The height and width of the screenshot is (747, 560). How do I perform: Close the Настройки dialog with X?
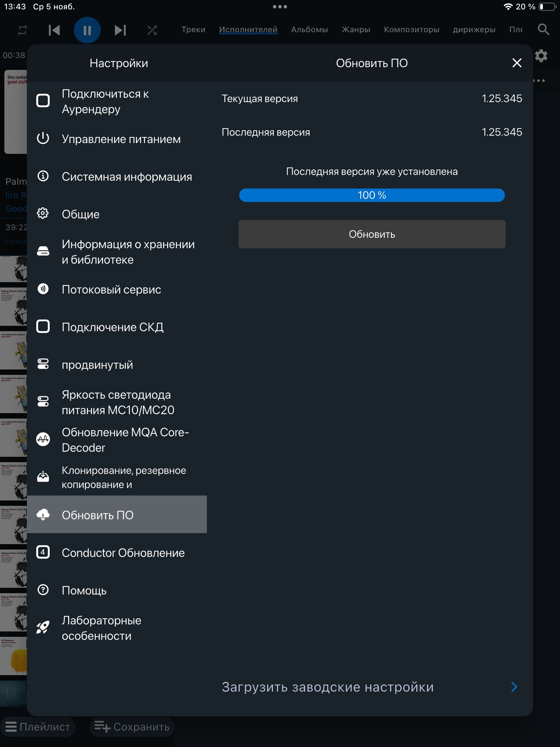(x=516, y=63)
